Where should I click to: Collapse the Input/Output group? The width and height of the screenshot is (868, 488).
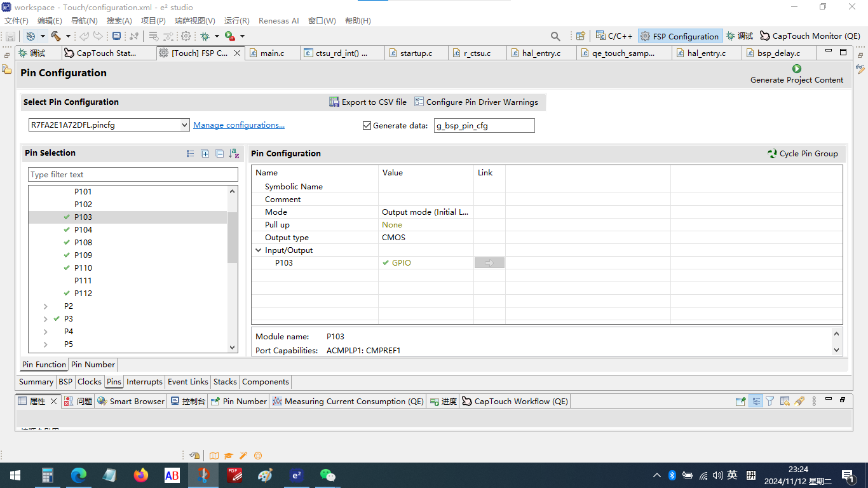point(258,250)
